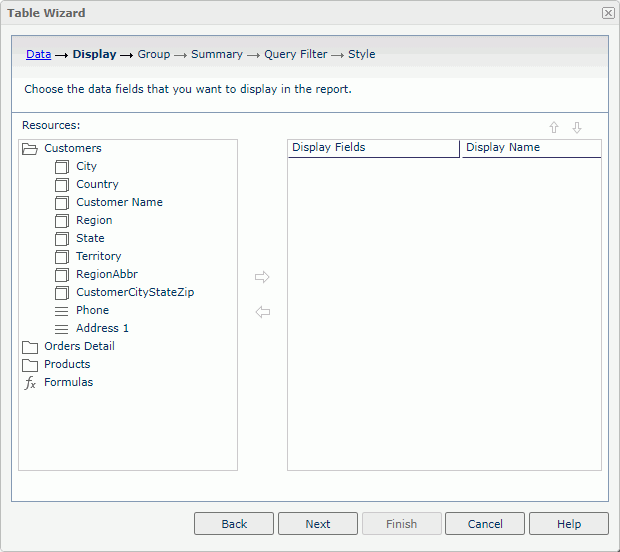The height and width of the screenshot is (552, 620).
Task: Click the CustomerCityStateZip field icon
Action: coord(62,293)
